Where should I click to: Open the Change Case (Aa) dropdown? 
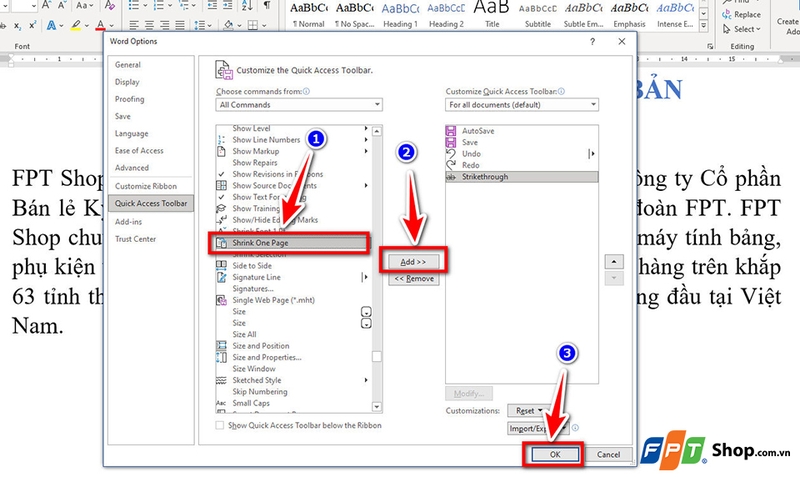point(85,5)
